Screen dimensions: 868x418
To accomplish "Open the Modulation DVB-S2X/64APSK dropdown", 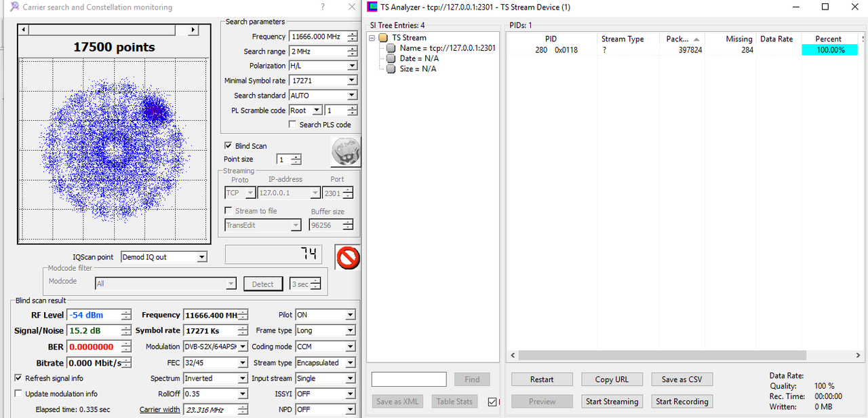I will pyautogui.click(x=216, y=347).
